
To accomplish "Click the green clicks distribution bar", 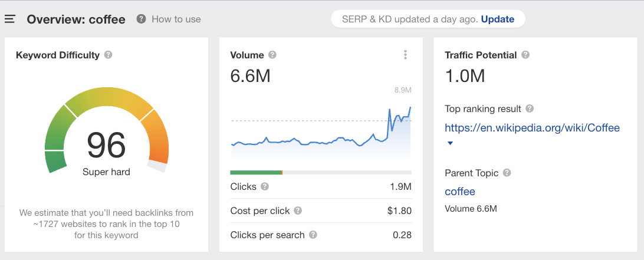I will pyautogui.click(x=256, y=172).
